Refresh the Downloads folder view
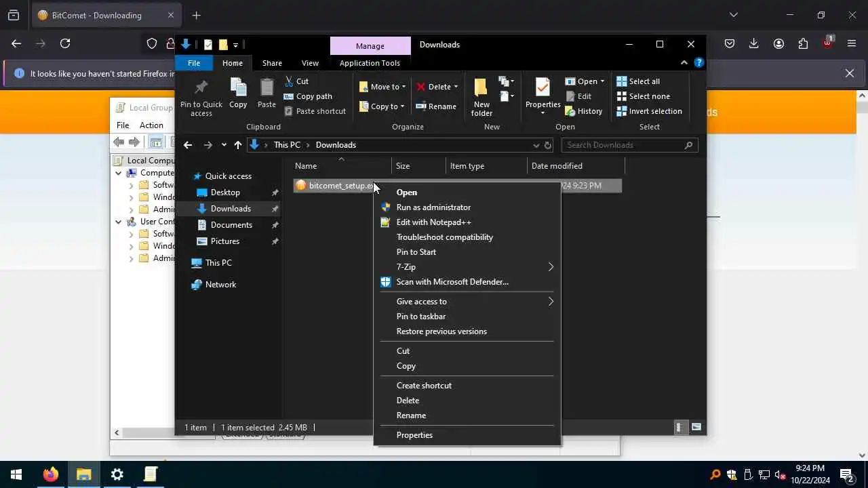Image resolution: width=868 pixels, height=488 pixels. pos(548,145)
